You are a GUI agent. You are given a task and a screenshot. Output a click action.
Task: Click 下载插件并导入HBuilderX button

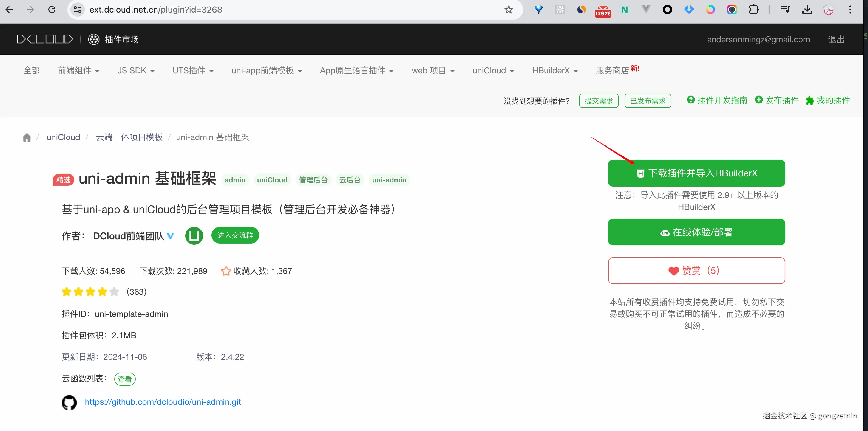[x=696, y=173]
